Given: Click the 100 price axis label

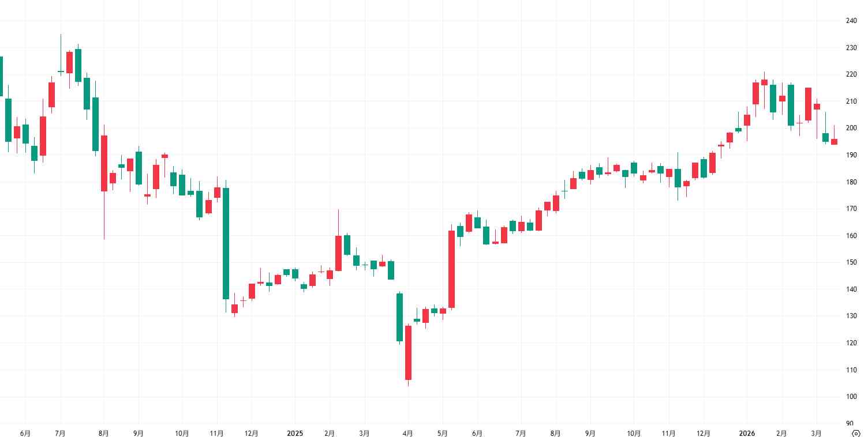Looking at the screenshot, I should click(851, 397).
